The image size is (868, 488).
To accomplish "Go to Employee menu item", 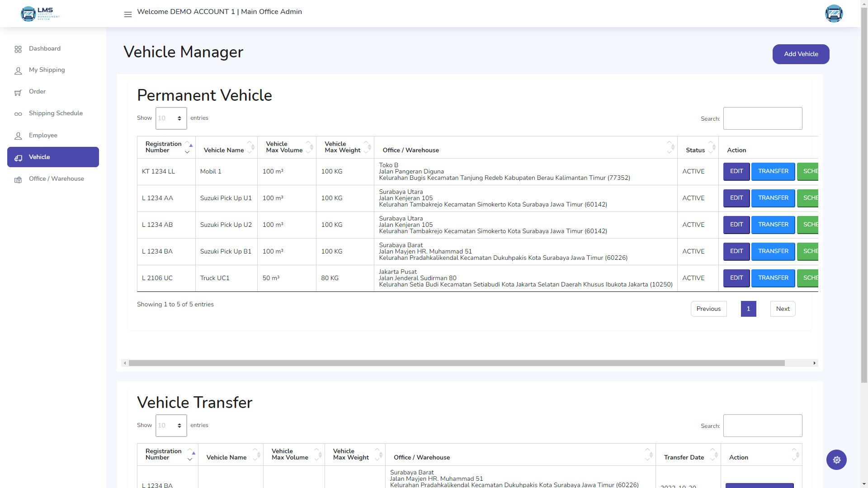I will (43, 136).
